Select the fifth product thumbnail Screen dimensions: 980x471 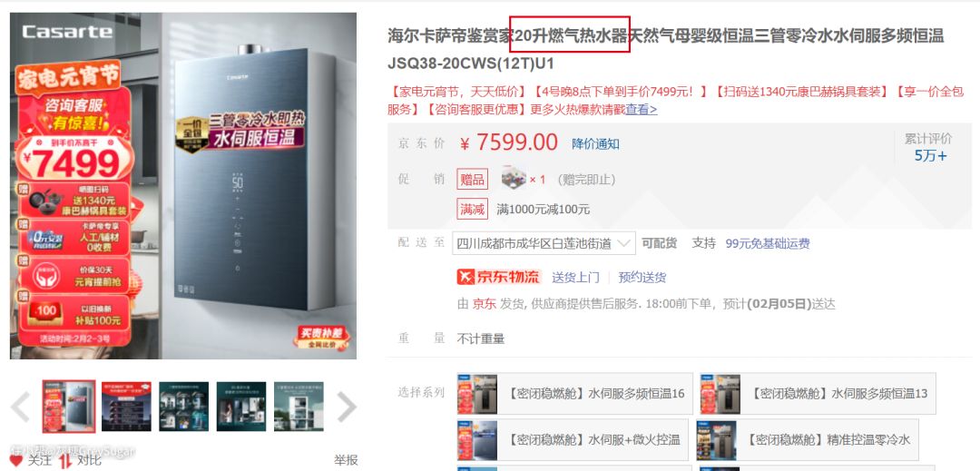tap(299, 407)
